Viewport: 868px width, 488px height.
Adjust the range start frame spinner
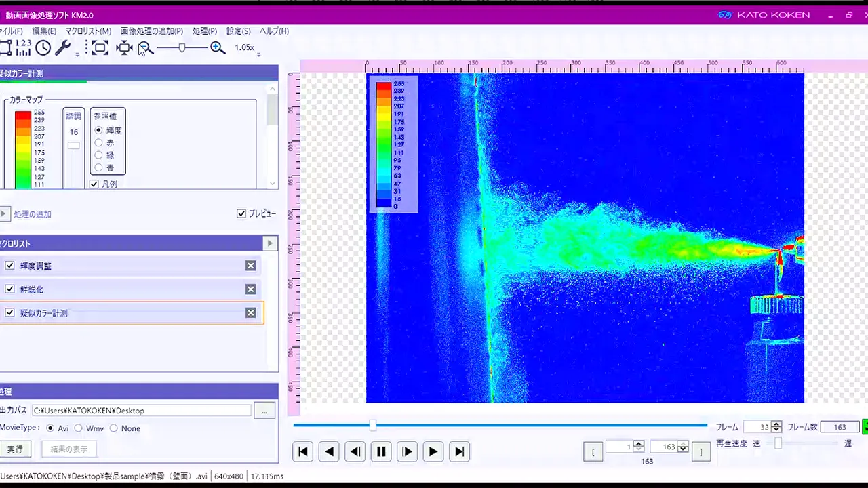(639, 447)
